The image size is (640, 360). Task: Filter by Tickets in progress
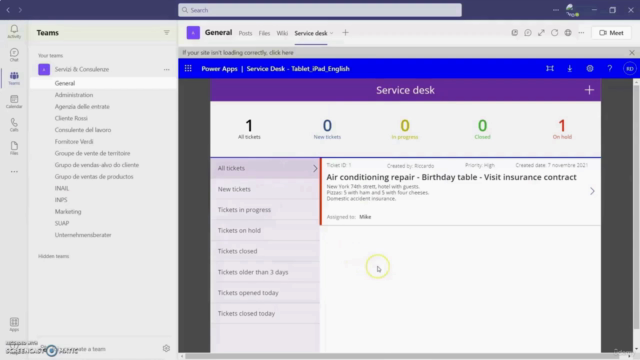pyautogui.click(x=265, y=210)
